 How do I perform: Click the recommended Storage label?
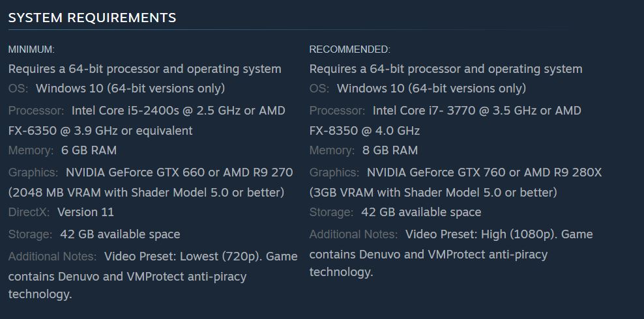coord(331,212)
